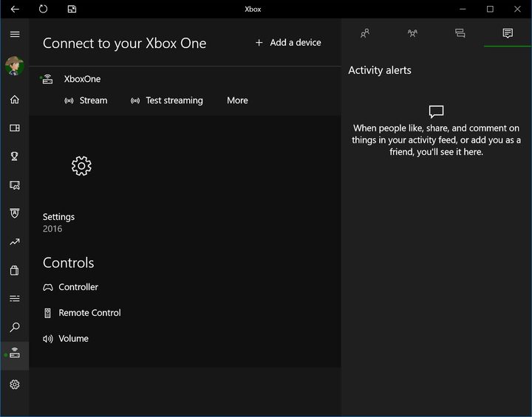Open Achievements trophy icon
532x417 pixels.
tap(15, 156)
